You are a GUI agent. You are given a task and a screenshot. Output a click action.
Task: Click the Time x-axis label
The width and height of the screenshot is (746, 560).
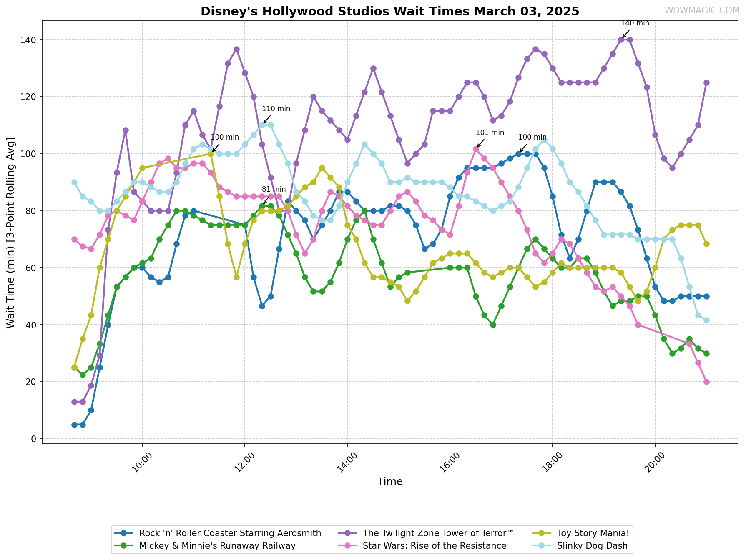390,482
